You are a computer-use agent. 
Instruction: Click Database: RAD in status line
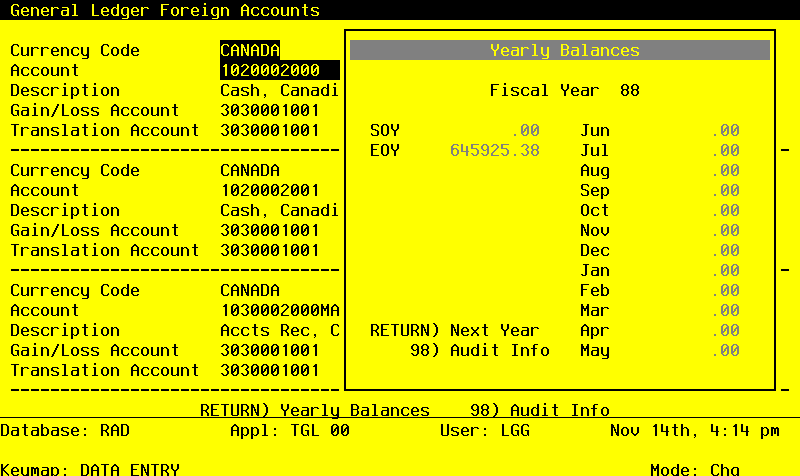(x=65, y=431)
